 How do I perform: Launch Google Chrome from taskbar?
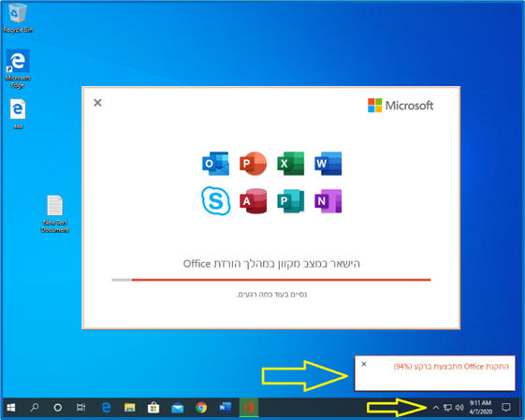tap(201, 407)
